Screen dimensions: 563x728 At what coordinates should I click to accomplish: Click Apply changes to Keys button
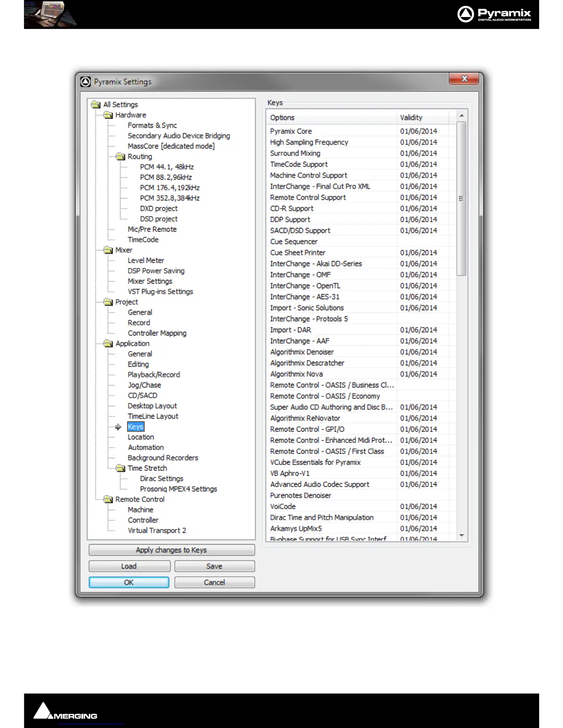coord(172,550)
